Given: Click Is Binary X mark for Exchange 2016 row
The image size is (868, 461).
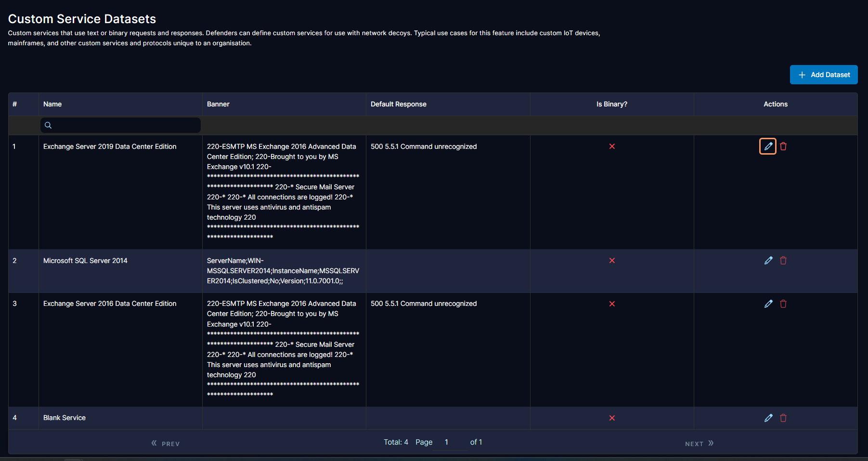Looking at the screenshot, I should pos(612,304).
